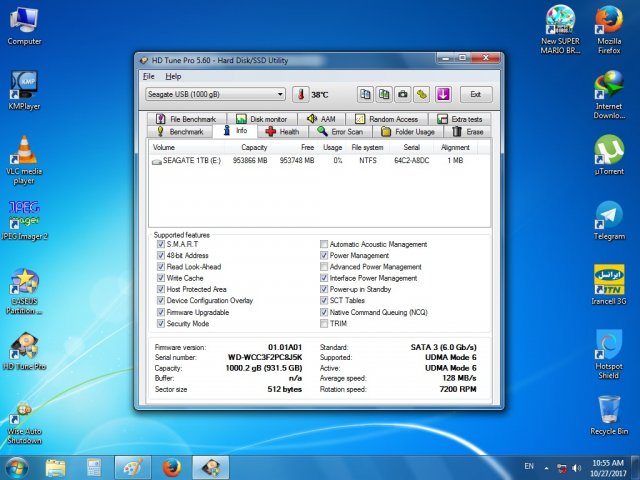This screenshot has width=640, height=480.
Task: Toggle Automatic Acoustic Management checkbox
Action: 323,244
